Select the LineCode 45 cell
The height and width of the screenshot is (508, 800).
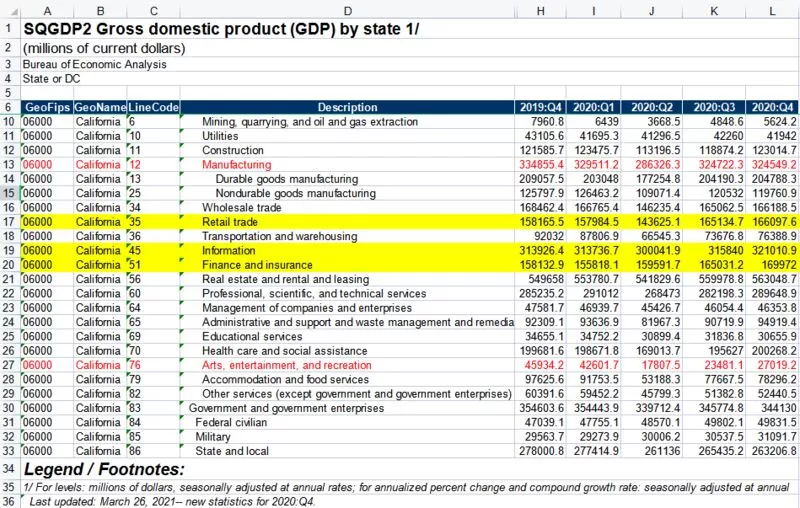(153, 250)
